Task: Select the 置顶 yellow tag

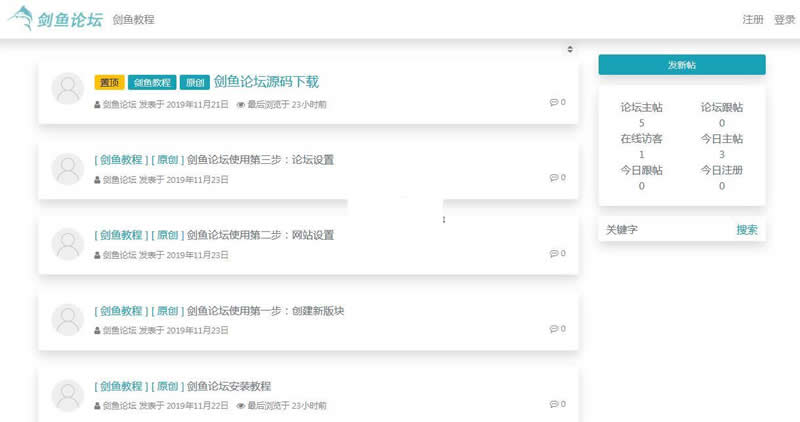Action: click(109, 83)
